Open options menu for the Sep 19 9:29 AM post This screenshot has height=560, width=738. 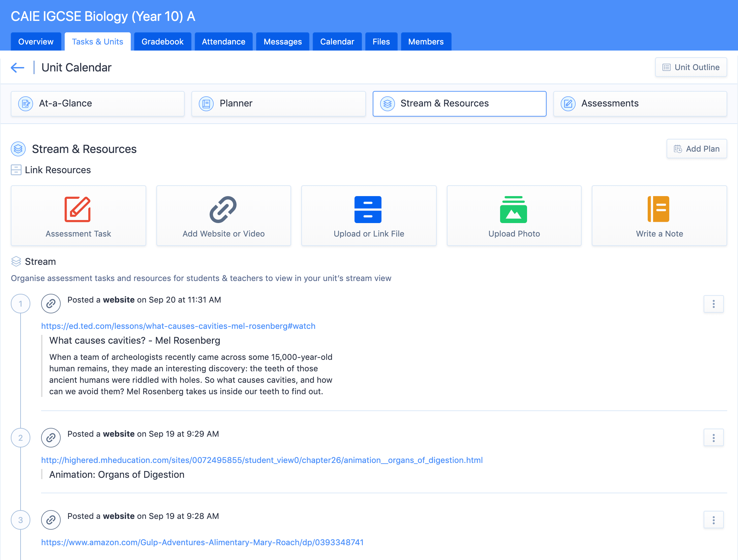pyautogui.click(x=713, y=438)
